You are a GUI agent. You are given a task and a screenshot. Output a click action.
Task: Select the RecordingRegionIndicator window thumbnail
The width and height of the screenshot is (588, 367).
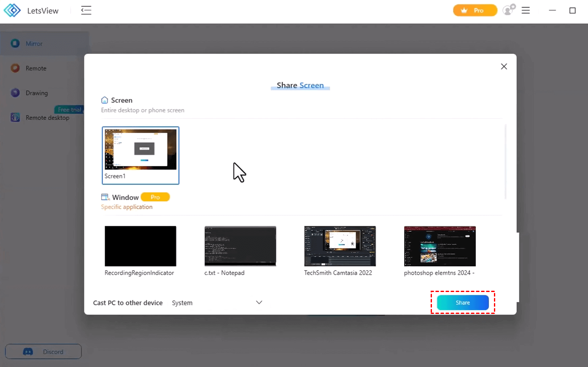click(140, 246)
